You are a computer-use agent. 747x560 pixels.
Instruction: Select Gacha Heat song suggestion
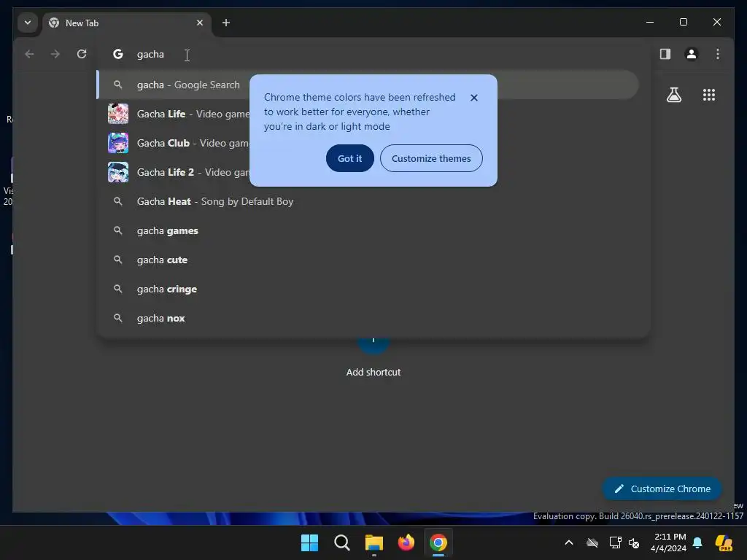point(368,201)
